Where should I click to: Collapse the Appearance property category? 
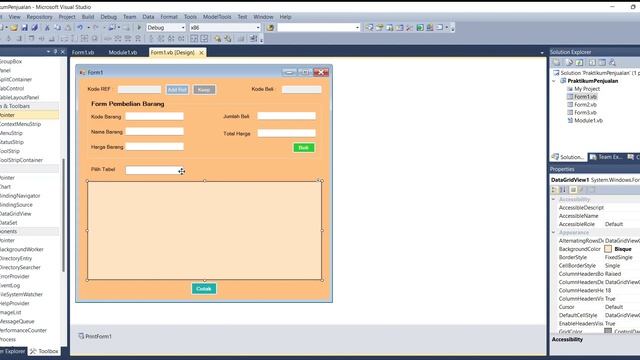click(x=553, y=232)
